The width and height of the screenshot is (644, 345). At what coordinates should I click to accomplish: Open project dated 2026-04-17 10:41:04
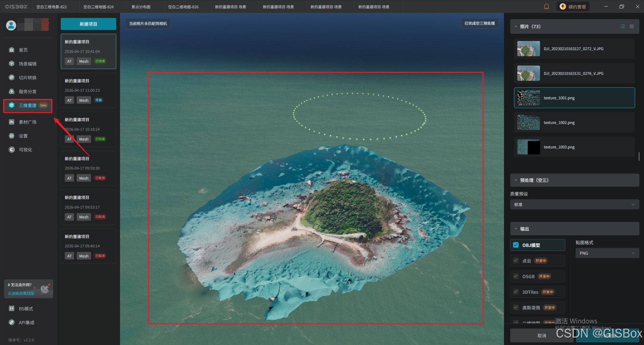pos(88,51)
